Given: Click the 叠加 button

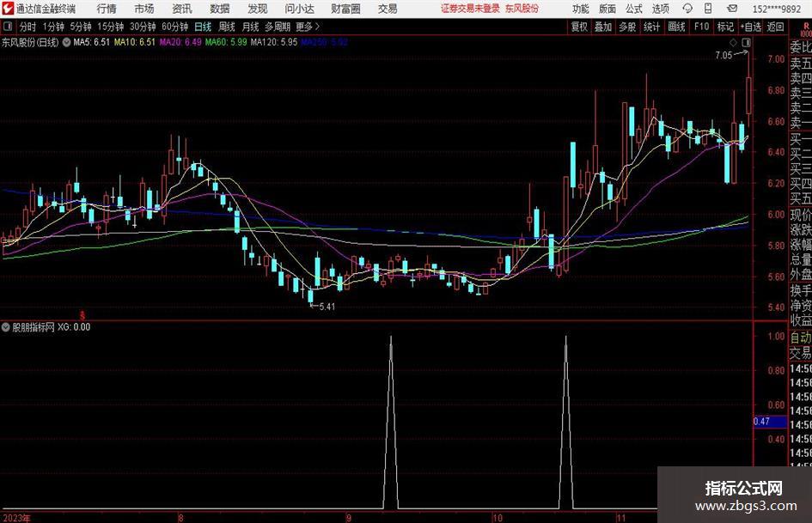Looking at the screenshot, I should [x=603, y=27].
